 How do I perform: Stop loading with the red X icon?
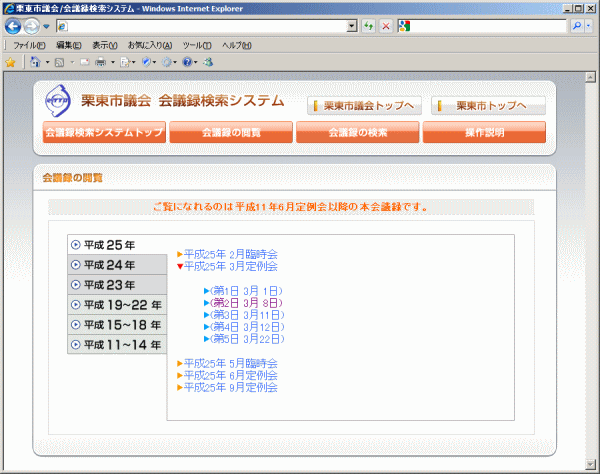(386, 26)
